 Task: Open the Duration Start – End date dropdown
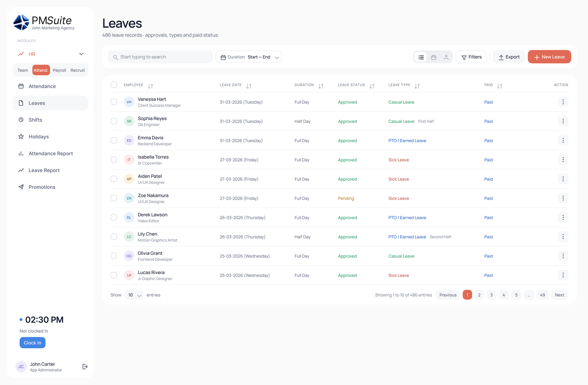(x=249, y=57)
